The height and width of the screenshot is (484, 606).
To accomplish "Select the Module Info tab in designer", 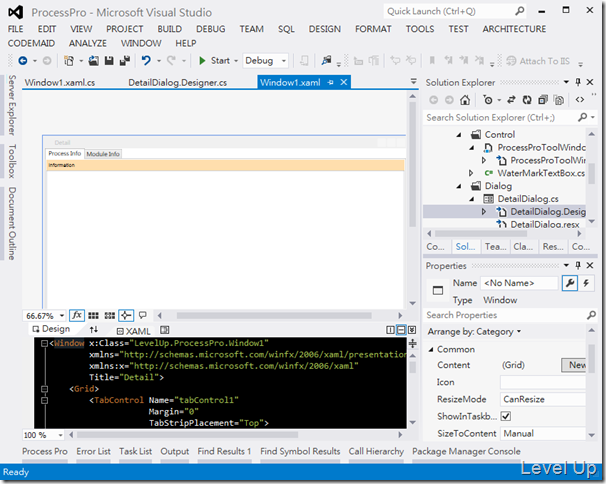I will 103,154.
